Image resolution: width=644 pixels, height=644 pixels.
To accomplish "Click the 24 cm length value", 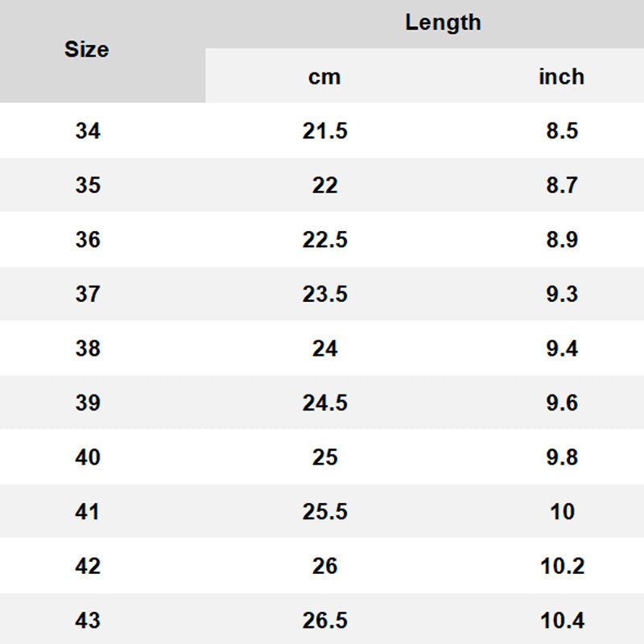I will [x=324, y=349].
